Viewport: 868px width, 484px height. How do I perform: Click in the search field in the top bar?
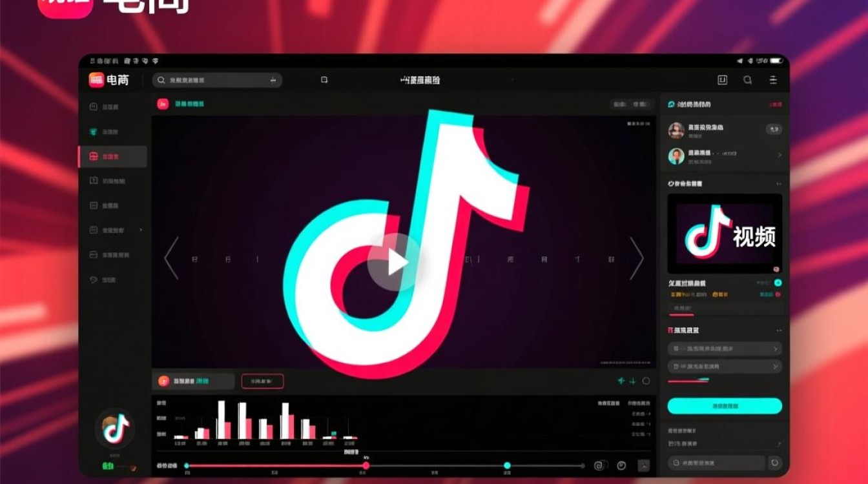tap(216, 80)
